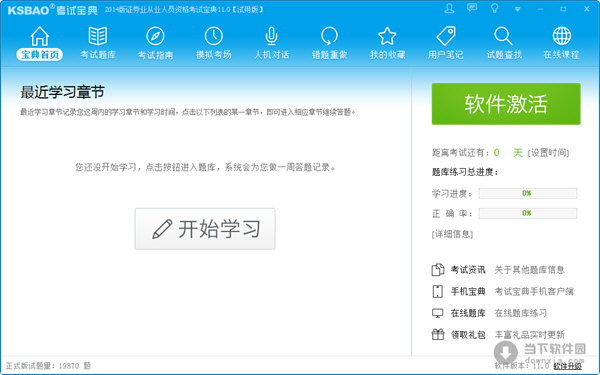Click the lightbulb tips icon in title bar
The width and height of the screenshot is (600, 375).
click(x=495, y=8)
